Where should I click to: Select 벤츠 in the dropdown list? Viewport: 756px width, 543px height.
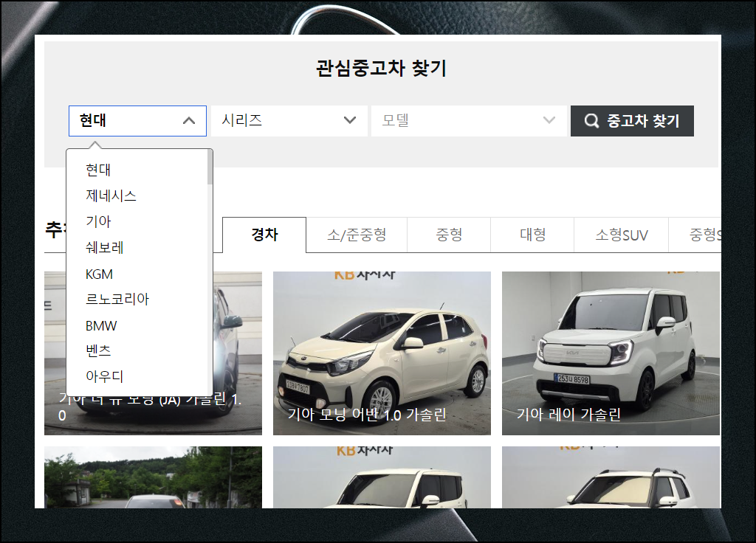(98, 350)
